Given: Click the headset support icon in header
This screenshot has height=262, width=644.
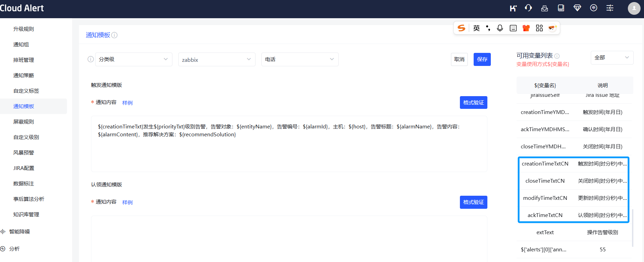Looking at the screenshot, I should click(528, 8).
